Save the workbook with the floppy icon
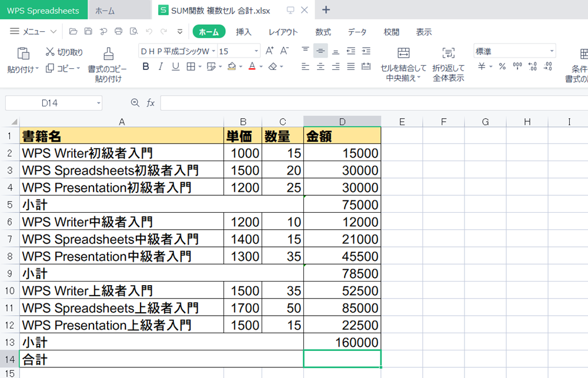The image size is (588, 378). pyautogui.click(x=88, y=32)
